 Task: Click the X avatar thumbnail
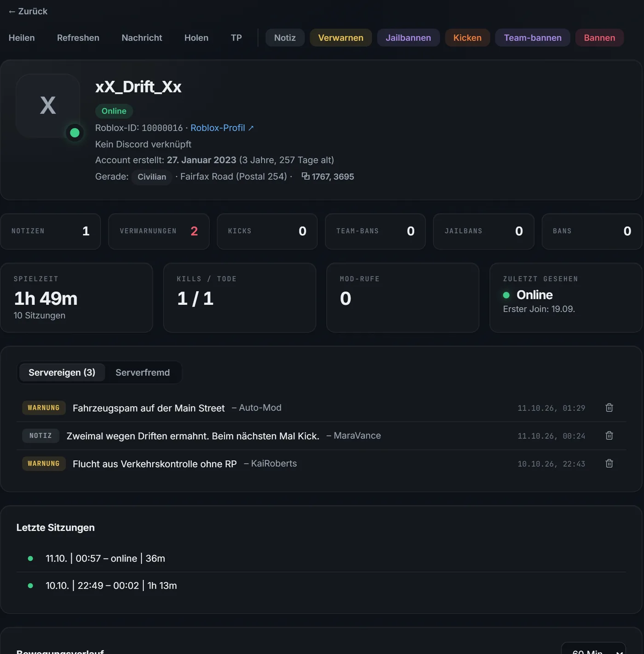click(x=48, y=106)
